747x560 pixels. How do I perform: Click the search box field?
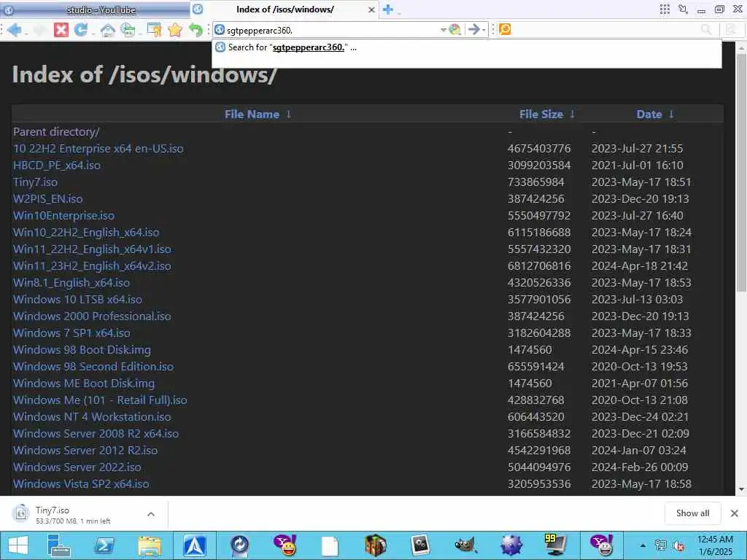point(605,29)
